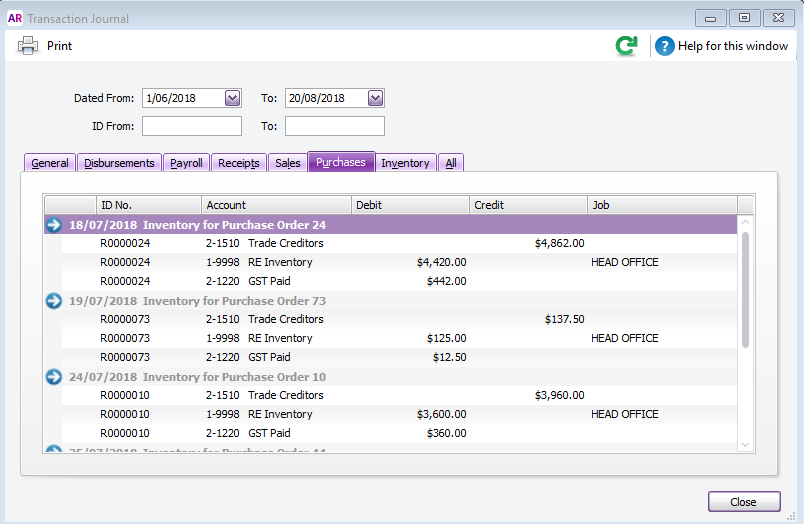Open arrow icon for Purchase Order 24 transaction

54,225
